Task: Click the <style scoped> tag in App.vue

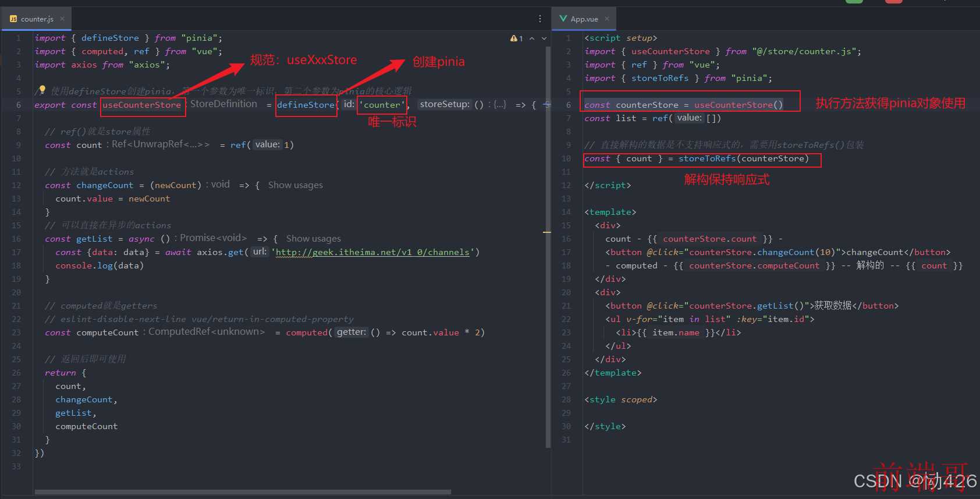Action: pyautogui.click(x=621, y=399)
